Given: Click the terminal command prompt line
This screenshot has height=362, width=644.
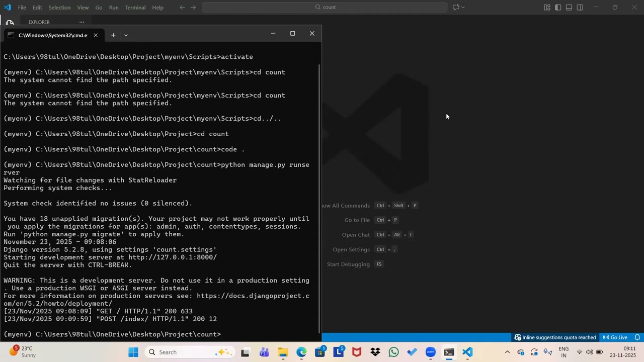Looking at the screenshot, I should (112, 334).
